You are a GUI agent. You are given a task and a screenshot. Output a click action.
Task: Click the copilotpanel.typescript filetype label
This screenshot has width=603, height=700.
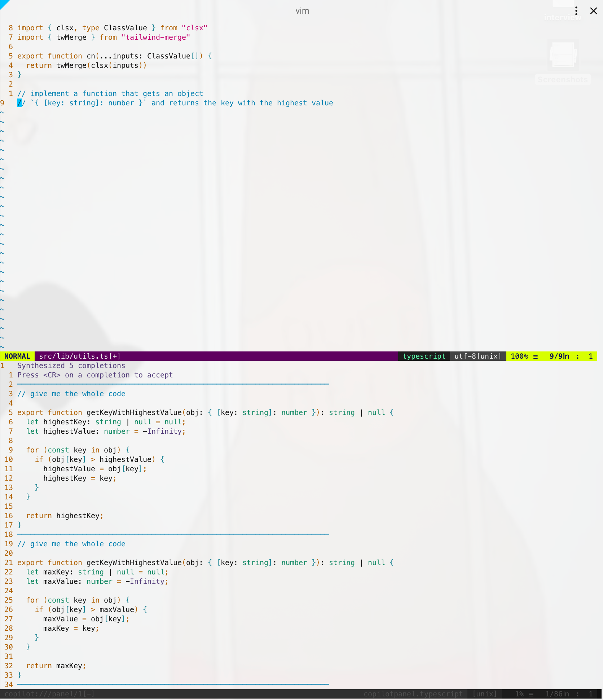413,694
